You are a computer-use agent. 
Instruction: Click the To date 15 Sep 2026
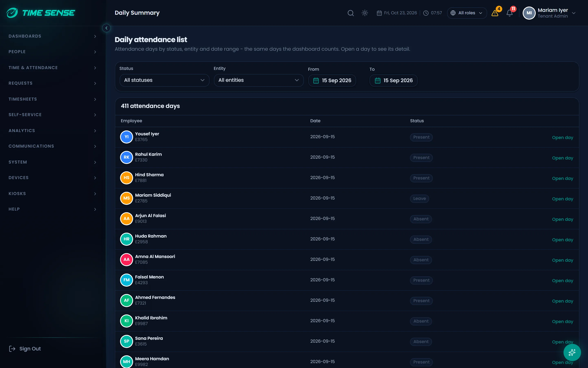point(393,81)
